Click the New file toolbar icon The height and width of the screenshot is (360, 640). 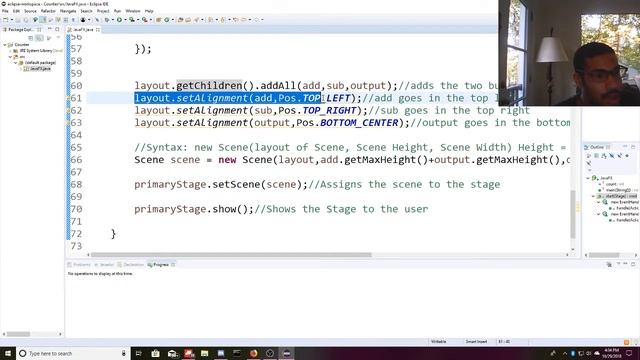pyautogui.click(x=6, y=20)
